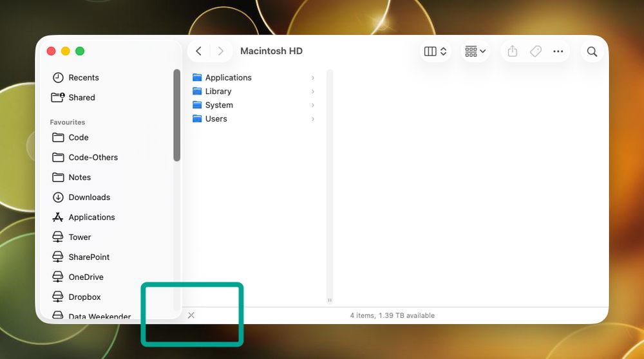Click the Tags toolbar icon
The height and width of the screenshot is (359, 644).
click(536, 51)
